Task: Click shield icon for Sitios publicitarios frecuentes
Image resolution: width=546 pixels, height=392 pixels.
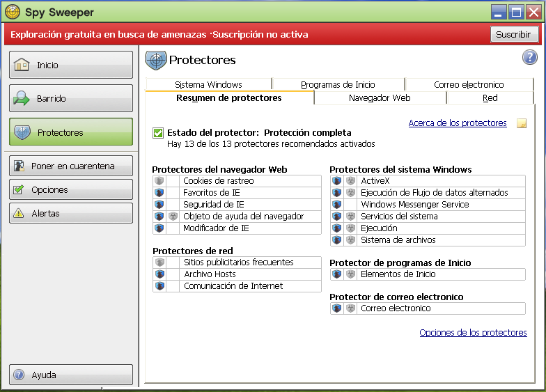Action: tap(160, 262)
